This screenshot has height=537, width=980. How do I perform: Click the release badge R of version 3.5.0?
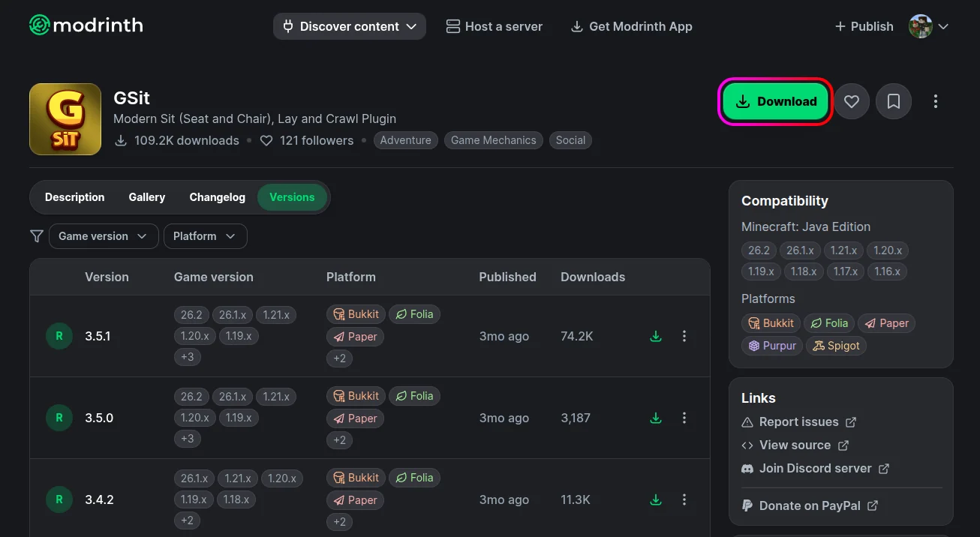pyautogui.click(x=59, y=418)
